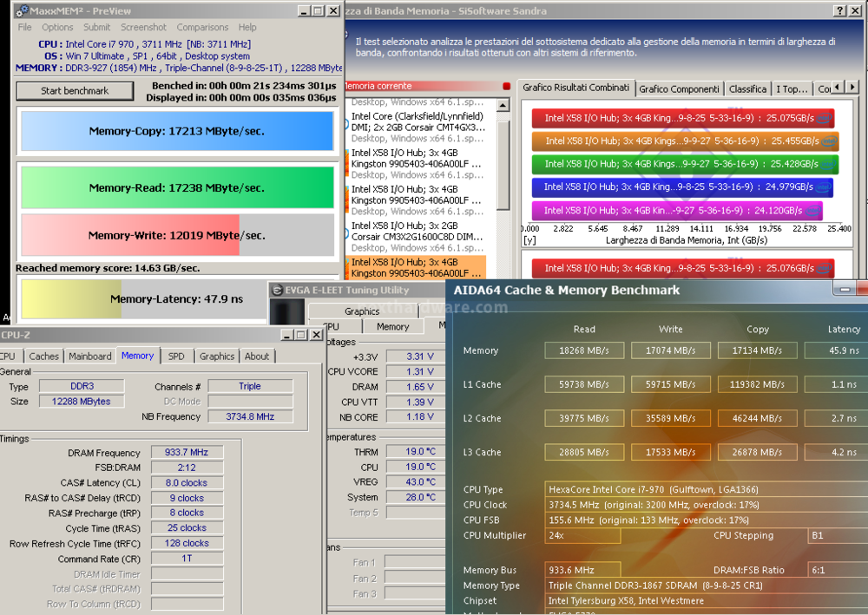This screenshot has width=868, height=615.
Task: Select the Corsair CM3X2G1600C8D entry in Sandra's list
Action: coord(418,237)
